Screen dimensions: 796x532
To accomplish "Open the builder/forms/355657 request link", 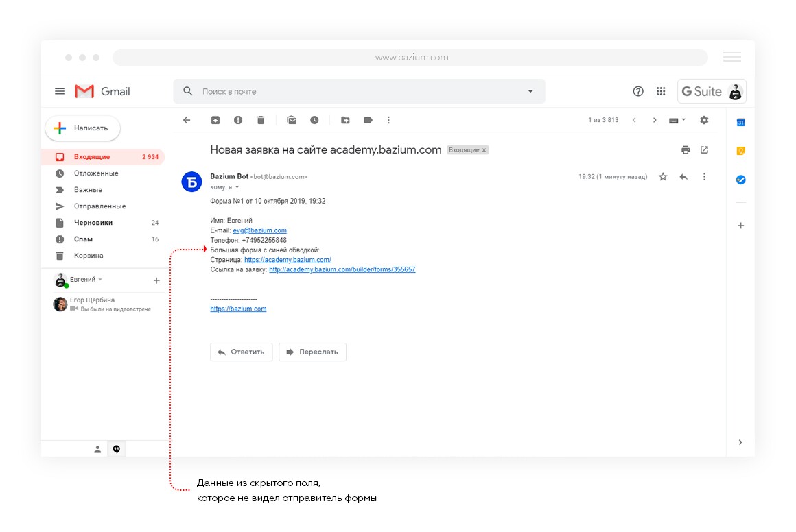I will click(342, 269).
